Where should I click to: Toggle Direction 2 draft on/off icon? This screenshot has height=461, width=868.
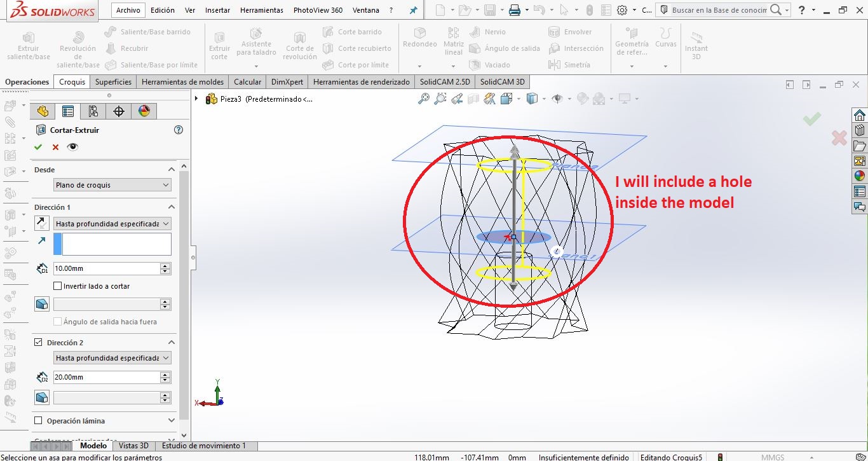coord(42,398)
